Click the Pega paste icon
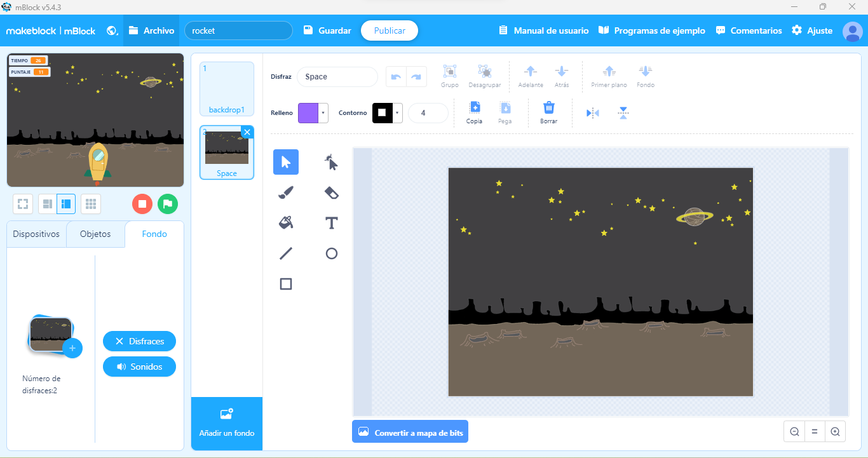Image resolution: width=868 pixels, height=458 pixels. [x=505, y=107]
